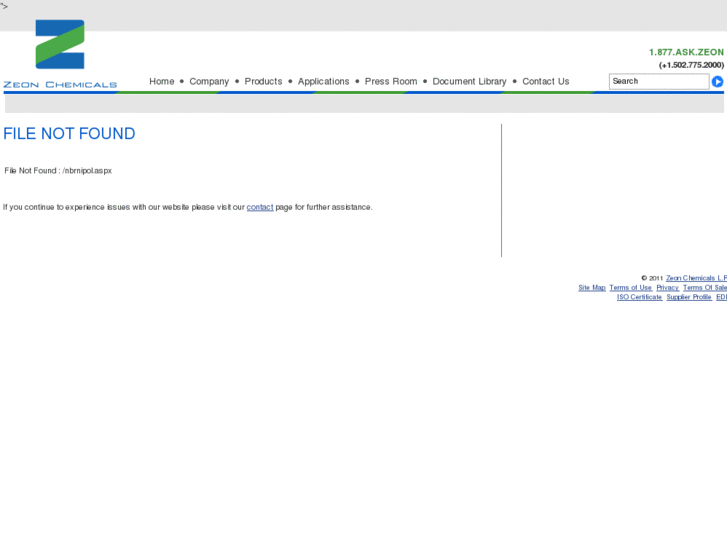Image resolution: width=727 pixels, height=545 pixels.
Task: View the ISO Certificate link
Action: point(639,297)
